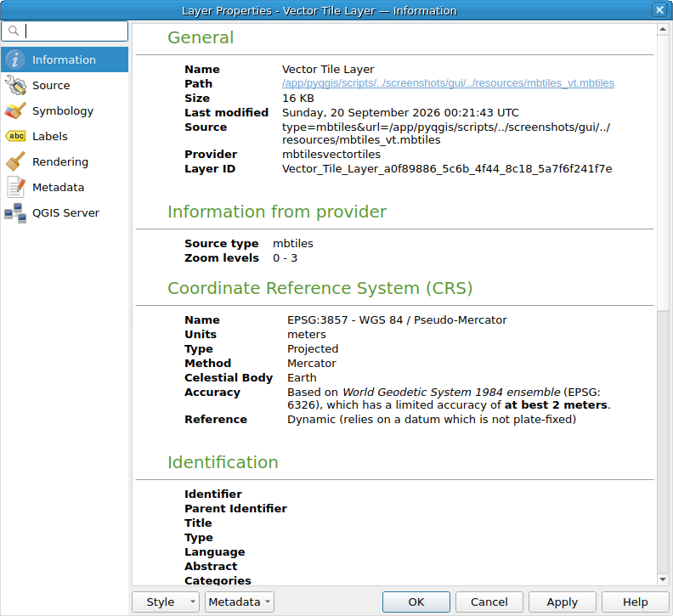
Task: Click the scrollbar down arrow
Action: [x=663, y=579]
